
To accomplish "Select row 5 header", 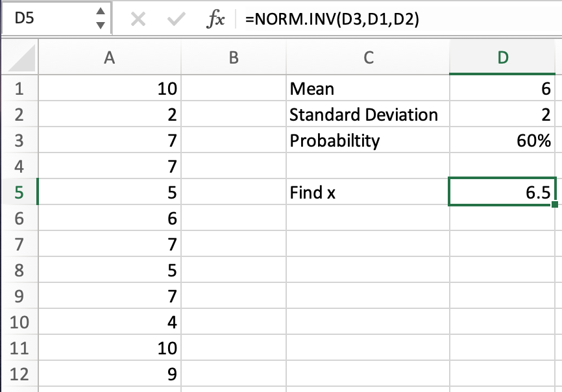I will 19,193.
